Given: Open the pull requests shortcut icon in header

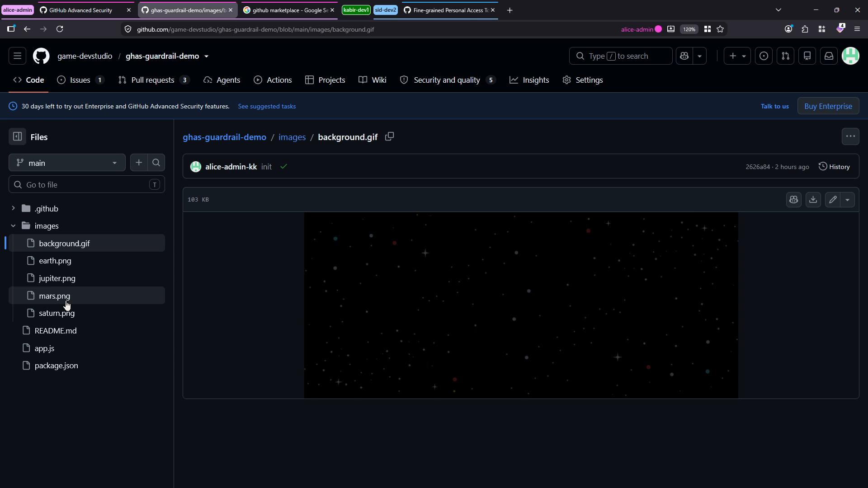Looking at the screenshot, I should click(785, 56).
